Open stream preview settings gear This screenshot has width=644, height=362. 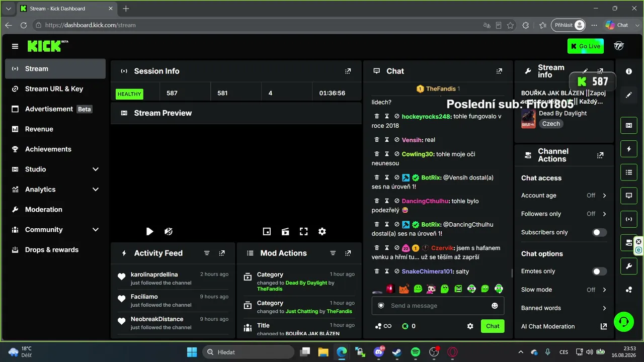pos(322,231)
